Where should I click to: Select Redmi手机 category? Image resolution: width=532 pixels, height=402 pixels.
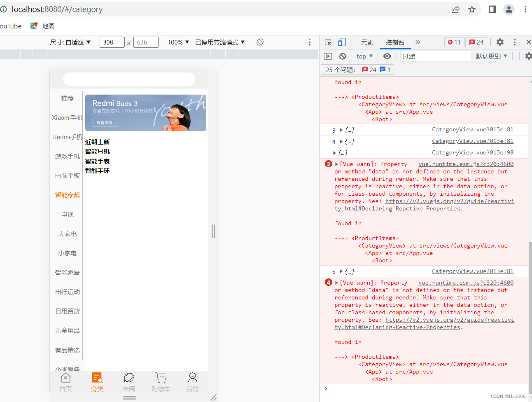67,137
